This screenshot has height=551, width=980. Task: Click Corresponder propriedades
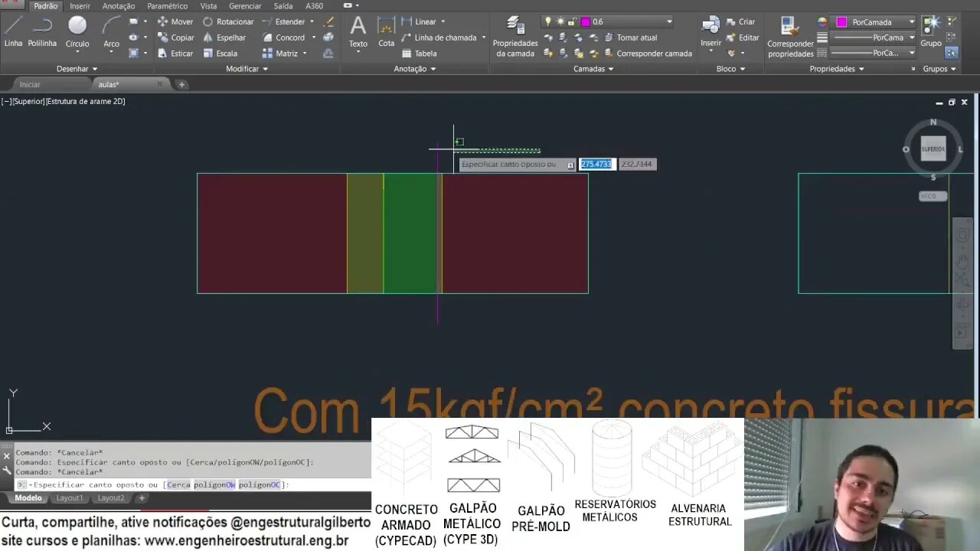tap(791, 37)
